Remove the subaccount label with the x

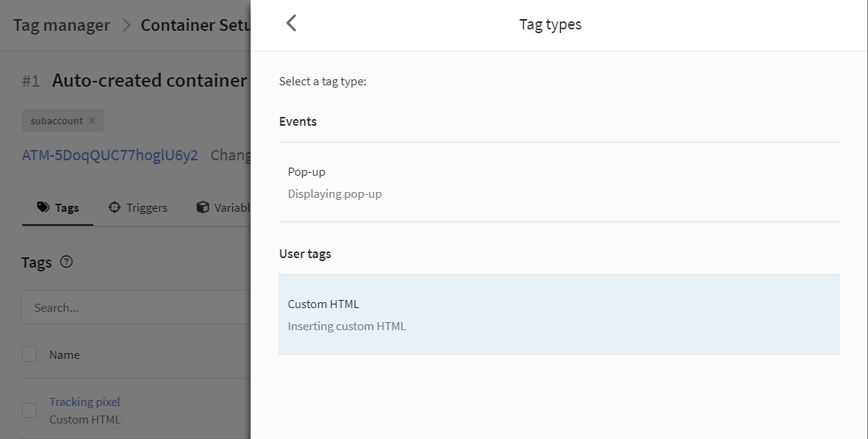pyautogui.click(x=92, y=121)
